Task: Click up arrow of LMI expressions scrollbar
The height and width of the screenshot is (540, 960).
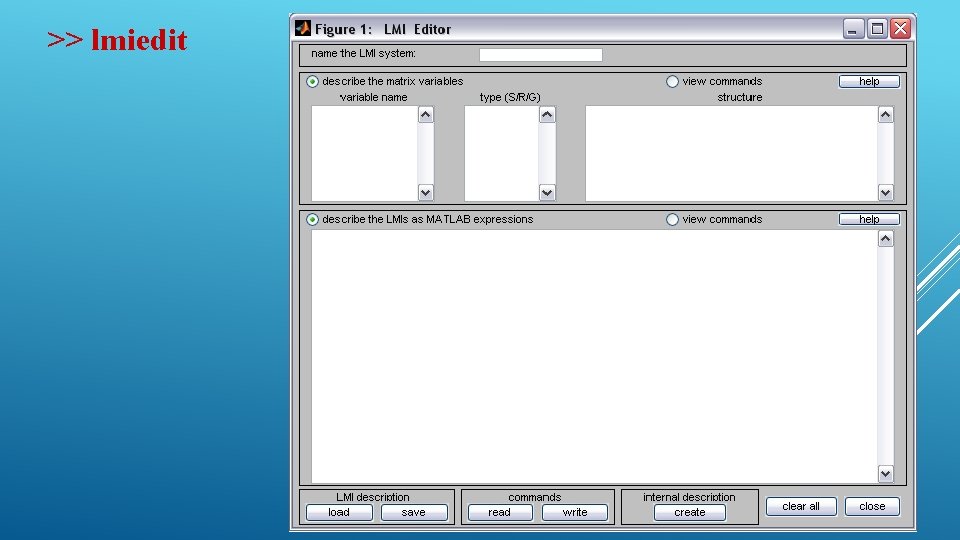Action: pyautogui.click(x=885, y=239)
